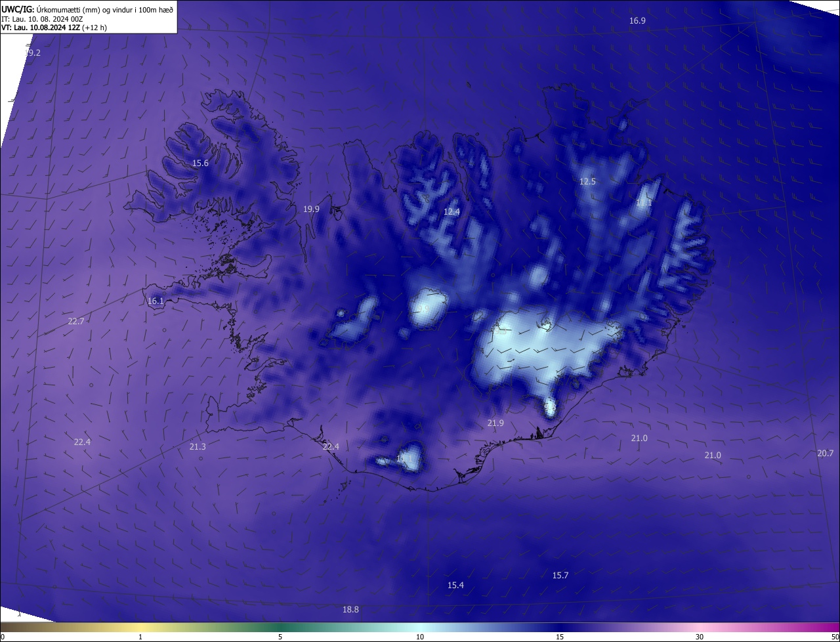Click the 15.6 value over the Westfjords
This screenshot has width=840, height=642.
pyautogui.click(x=200, y=163)
